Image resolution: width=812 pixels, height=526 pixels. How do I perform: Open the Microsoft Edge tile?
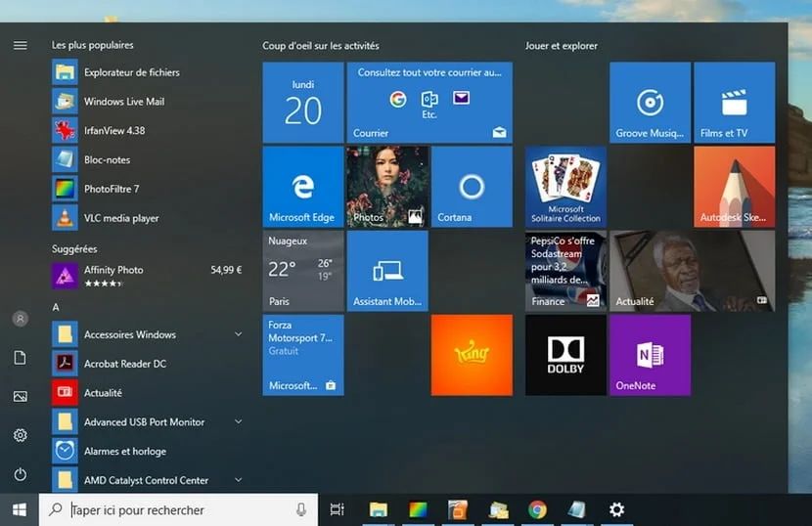click(302, 187)
